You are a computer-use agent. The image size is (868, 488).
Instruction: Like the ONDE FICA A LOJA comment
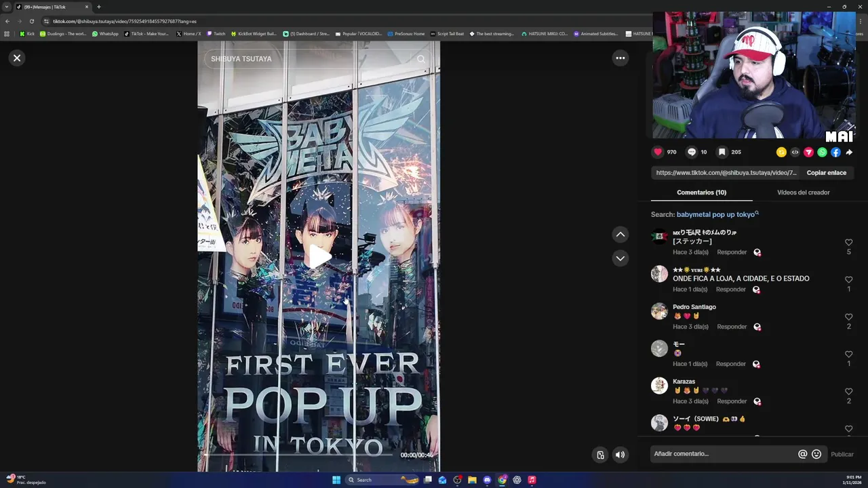(848, 280)
